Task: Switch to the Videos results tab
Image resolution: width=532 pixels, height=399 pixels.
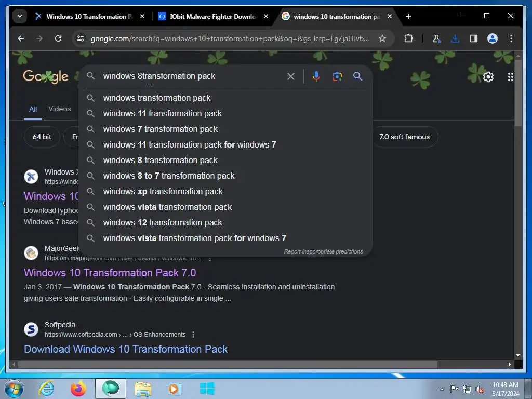Action: click(x=60, y=109)
